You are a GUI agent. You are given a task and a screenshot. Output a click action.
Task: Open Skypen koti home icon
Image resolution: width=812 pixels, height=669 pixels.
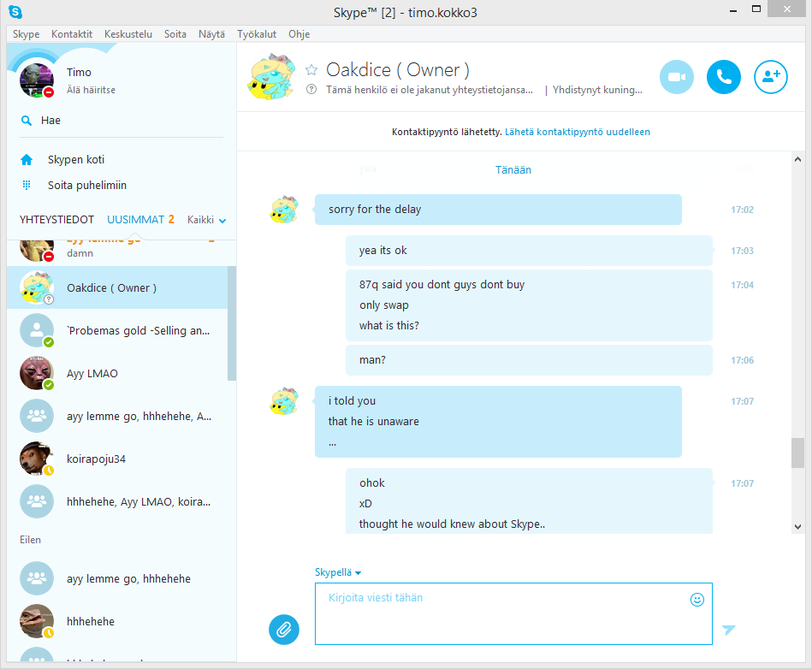point(27,159)
